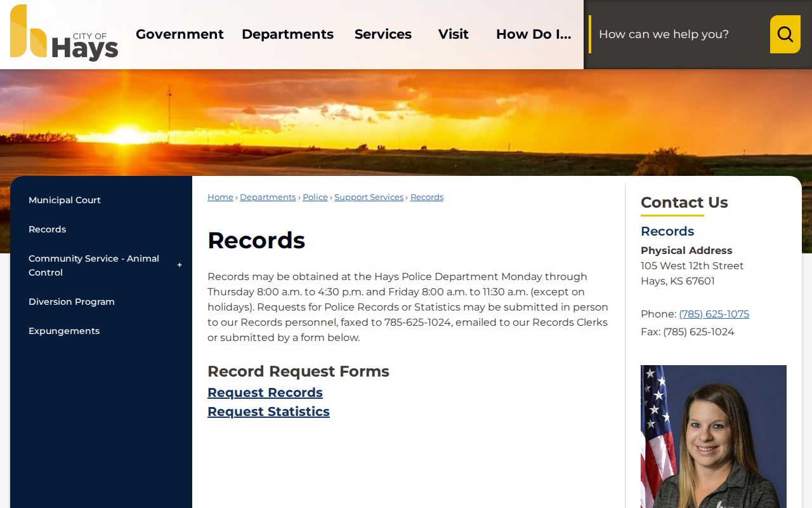Click the main 'Records' page title
This screenshot has height=508, width=812.
coord(256,241)
